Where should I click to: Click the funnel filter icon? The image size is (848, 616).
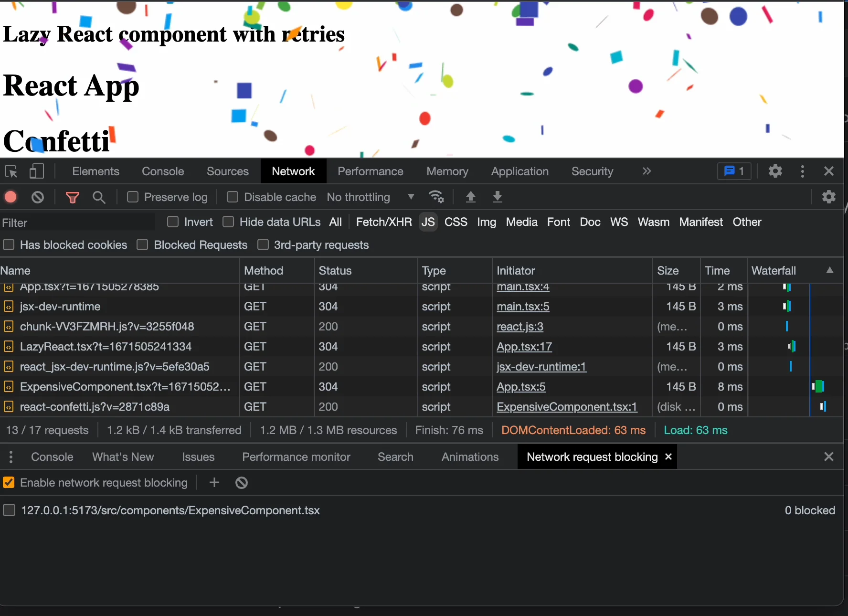point(72,197)
